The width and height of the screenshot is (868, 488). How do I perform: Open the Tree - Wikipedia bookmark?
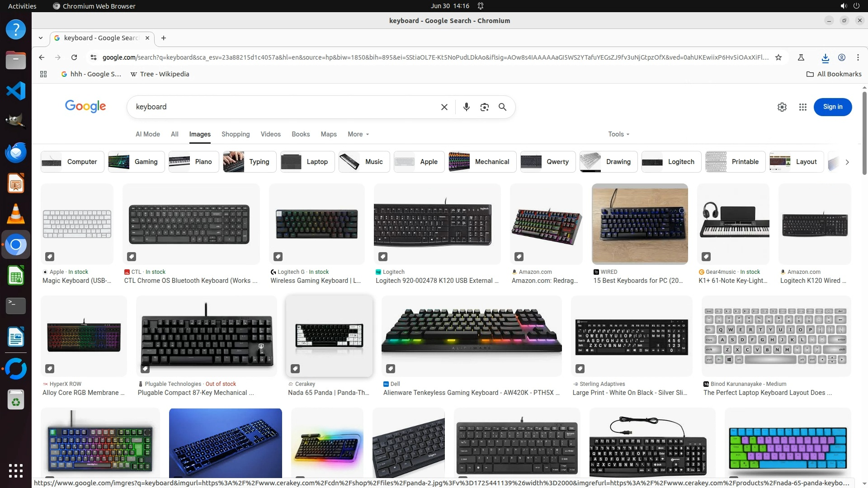point(160,74)
